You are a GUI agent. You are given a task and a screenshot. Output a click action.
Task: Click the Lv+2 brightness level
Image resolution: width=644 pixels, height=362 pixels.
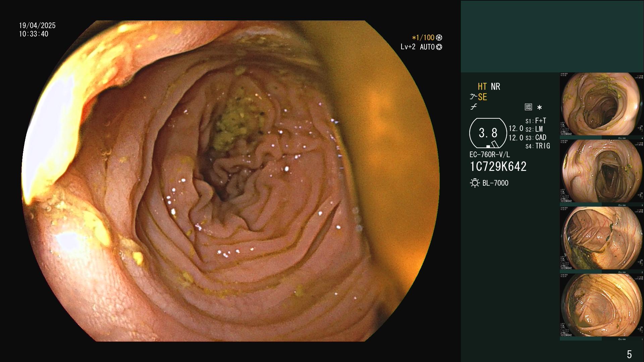[x=408, y=47]
